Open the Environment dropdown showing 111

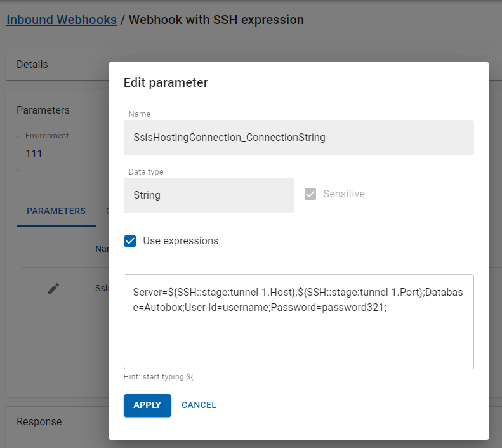tap(62, 154)
